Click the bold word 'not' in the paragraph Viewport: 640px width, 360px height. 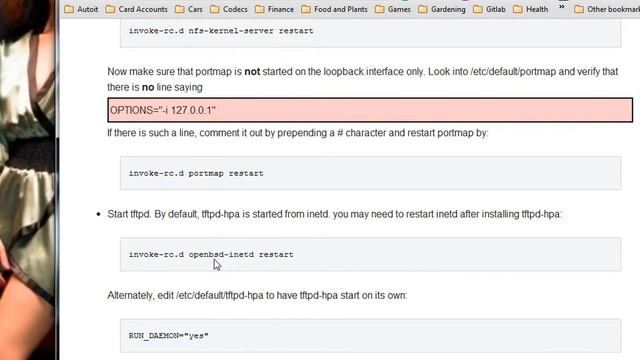[x=252, y=71]
